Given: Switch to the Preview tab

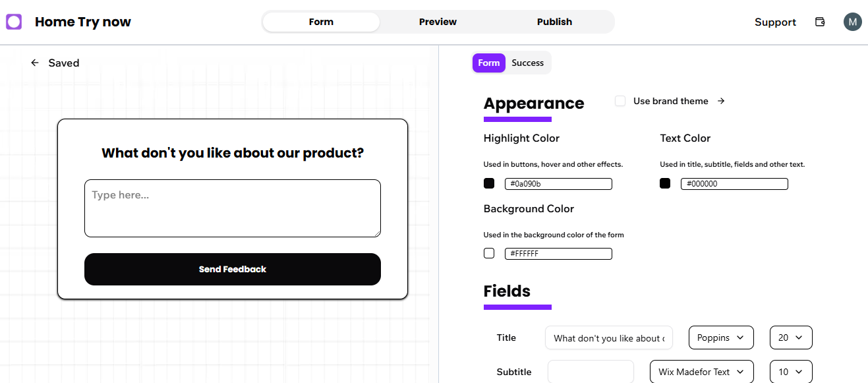Looking at the screenshot, I should (438, 22).
